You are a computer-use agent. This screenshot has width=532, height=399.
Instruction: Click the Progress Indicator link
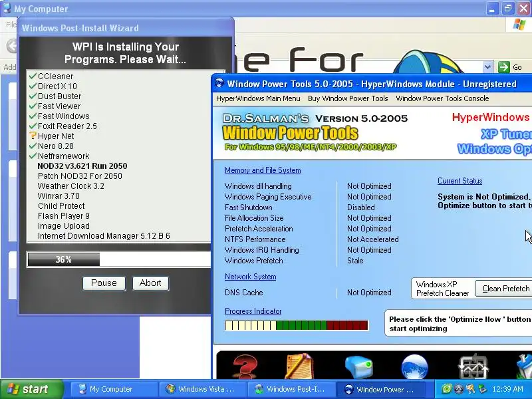click(x=253, y=311)
